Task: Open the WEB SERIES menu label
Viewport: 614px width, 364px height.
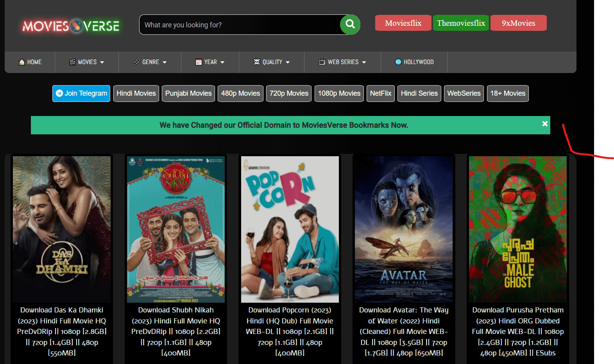Action: pos(343,62)
